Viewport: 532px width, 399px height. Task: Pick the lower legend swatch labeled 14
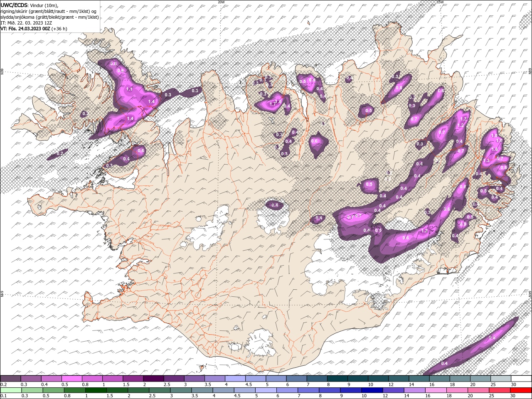tap(414, 390)
